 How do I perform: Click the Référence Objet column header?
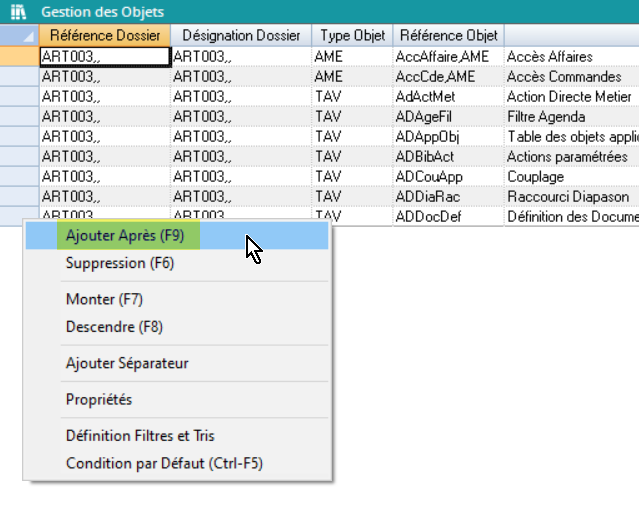pyautogui.click(x=448, y=36)
